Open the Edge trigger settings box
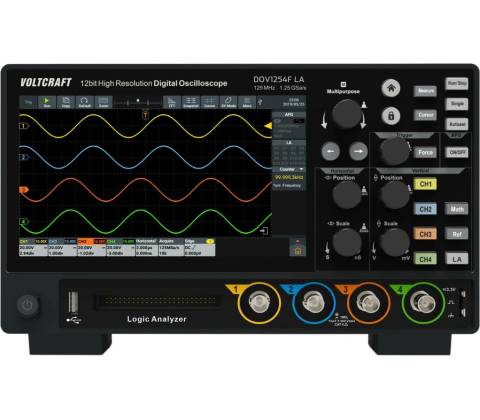This screenshot has height=420, width=480. pos(200,247)
